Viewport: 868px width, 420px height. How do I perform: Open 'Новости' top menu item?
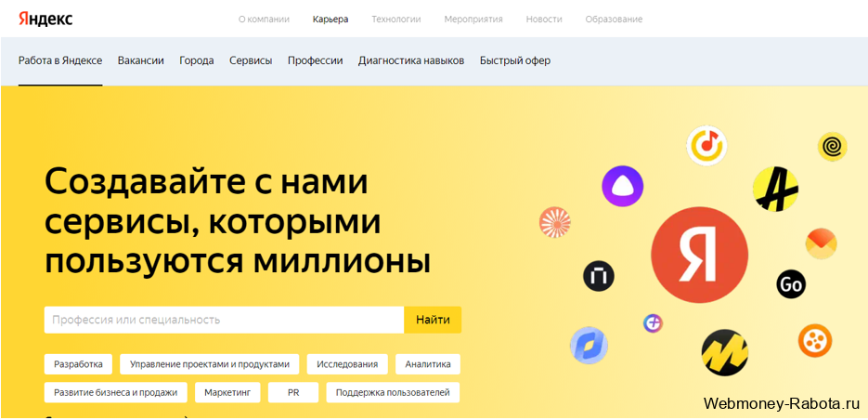[544, 20]
